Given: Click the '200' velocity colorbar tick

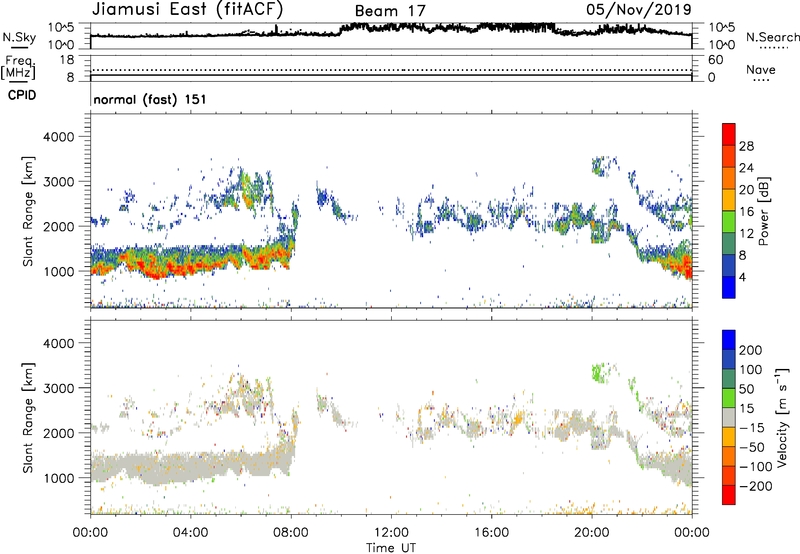Looking at the screenshot, I should (751, 350).
